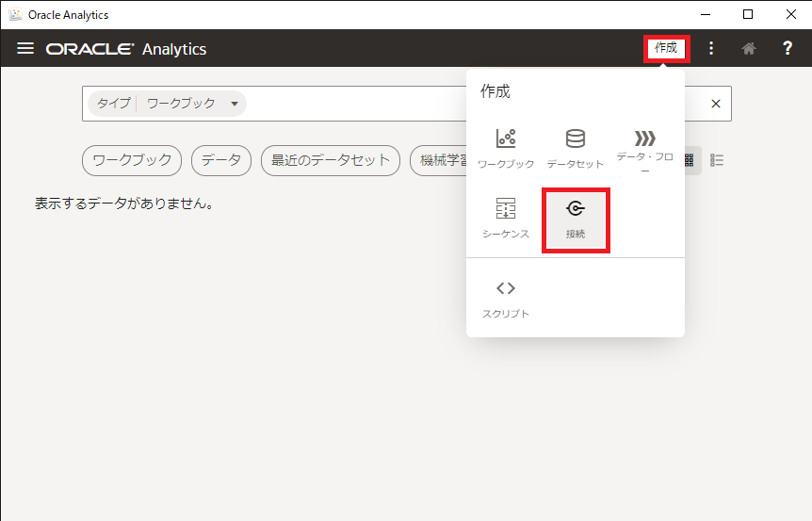The height and width of the screenshot is (521, 812).
Task: Select the データ filter chip
Action: coord(221,160)
